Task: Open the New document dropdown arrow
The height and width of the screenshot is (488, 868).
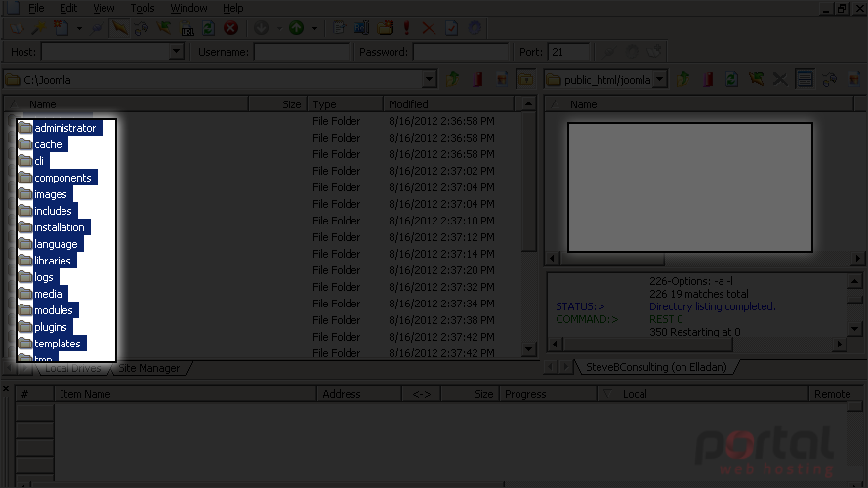Action: tap(79, 28)
